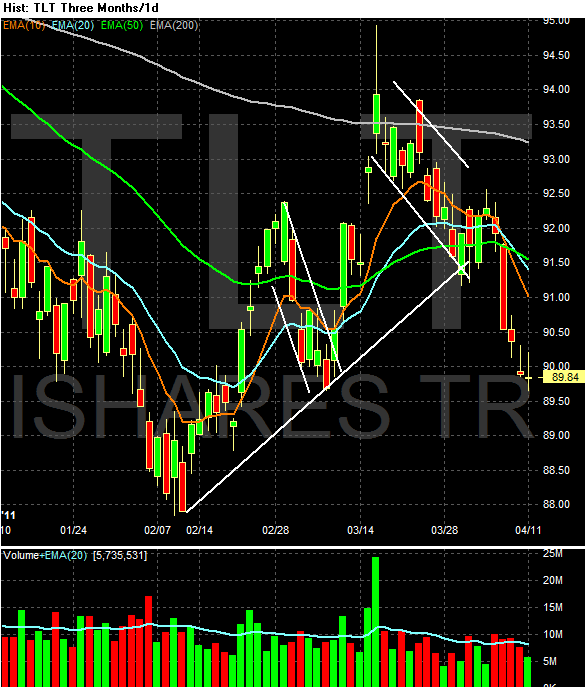Click the 89.00 price axis label
Image resolution: width=586 pixels, height=690 pixels.
556,435
